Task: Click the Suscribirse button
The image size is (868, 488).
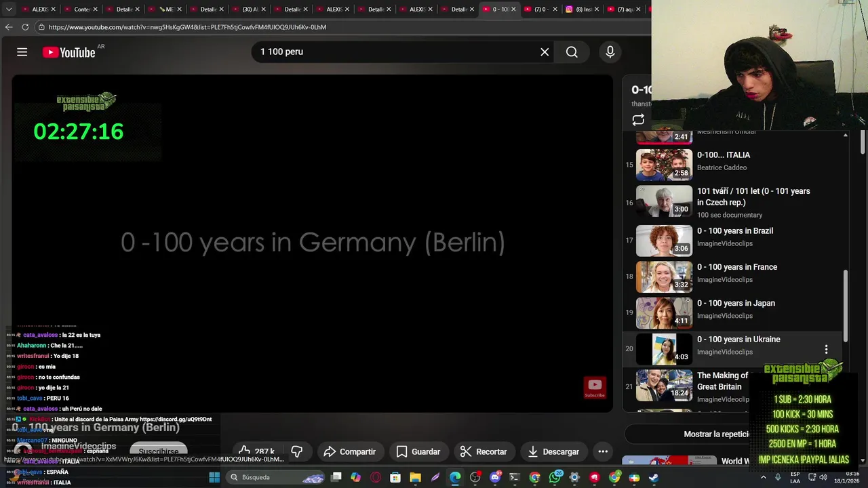Action: 158,451
